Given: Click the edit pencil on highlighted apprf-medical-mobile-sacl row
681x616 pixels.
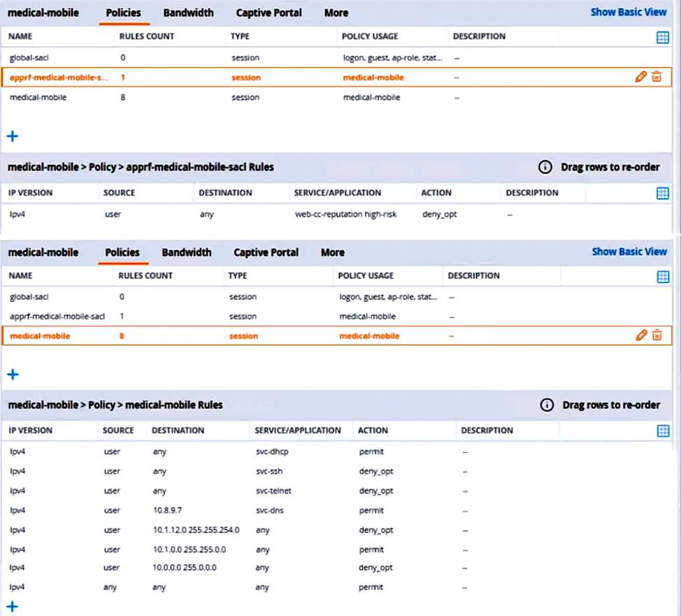Looking at the screenshot, I should pyautogui.click(x=640, y=77).
